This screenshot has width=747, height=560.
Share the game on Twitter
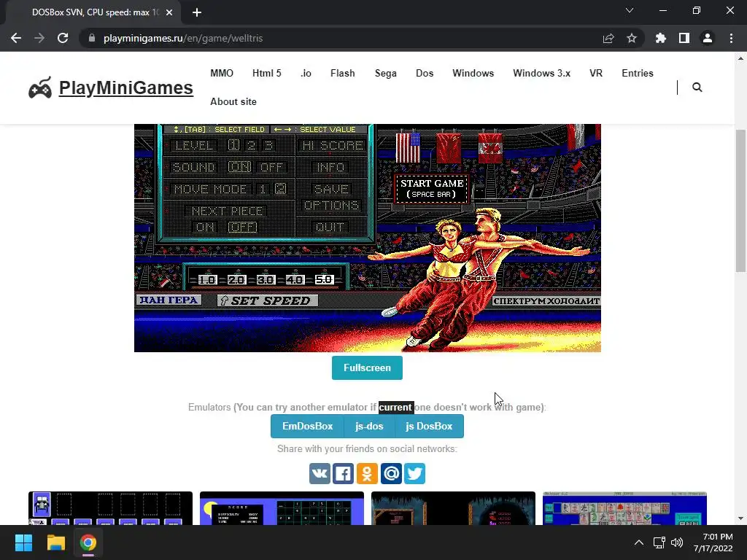pos(415,473)
